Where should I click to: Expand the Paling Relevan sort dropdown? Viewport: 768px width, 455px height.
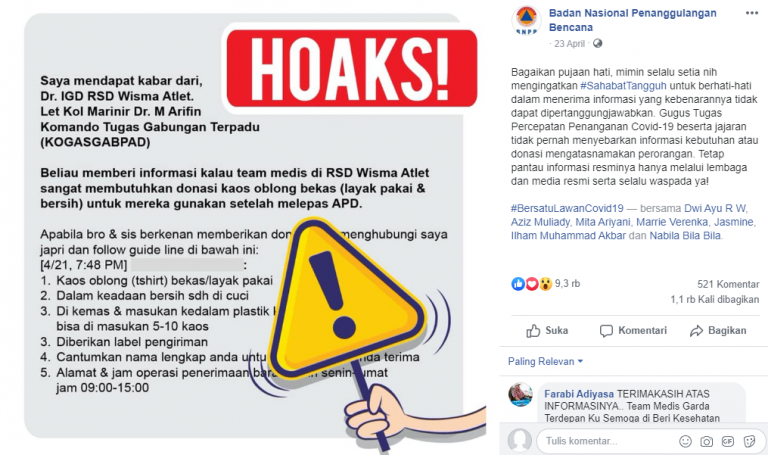545,361
